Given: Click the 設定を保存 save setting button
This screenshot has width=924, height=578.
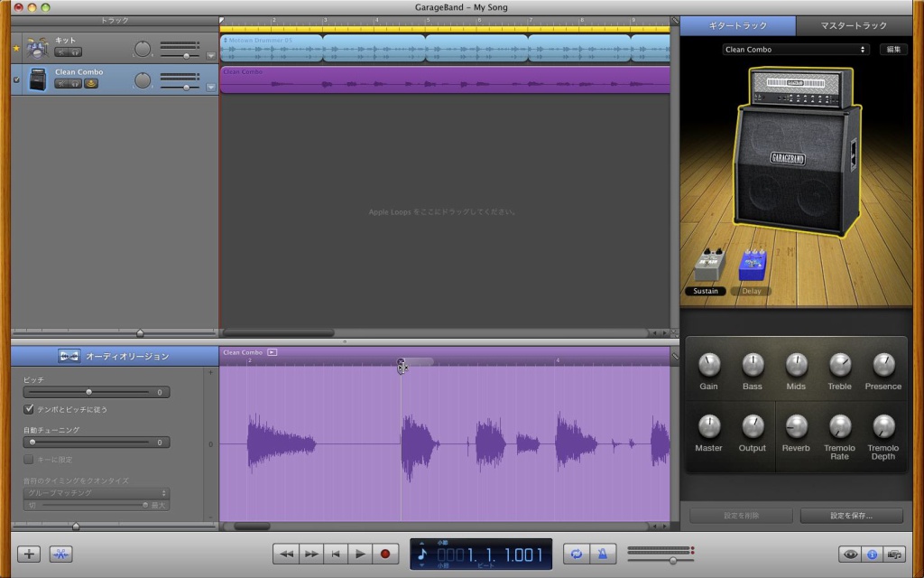Looking at the screenshot, I should 852,516.
